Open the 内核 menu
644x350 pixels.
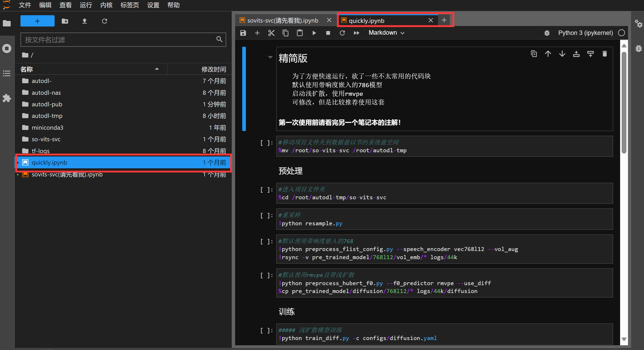click(106, 5)
